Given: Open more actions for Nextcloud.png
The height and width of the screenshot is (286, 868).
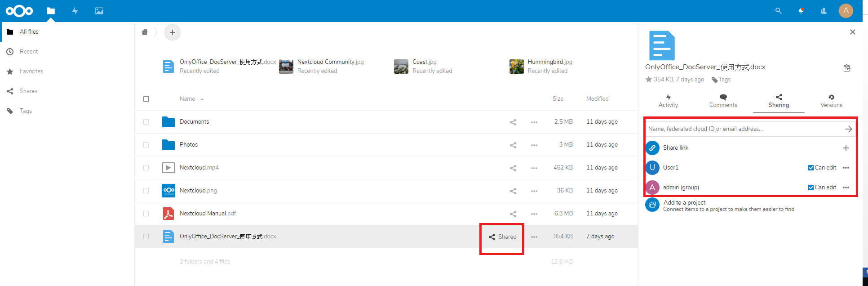Looking at the screenshot, I should pos(534,191).
